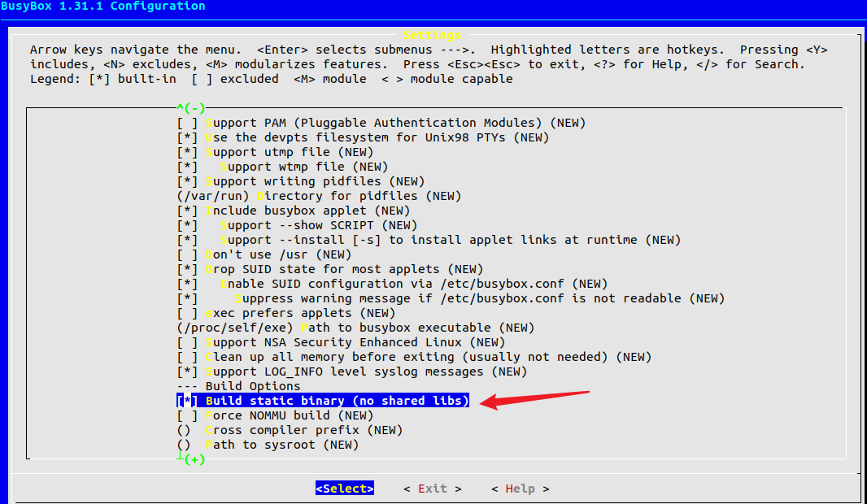Edit the Path to sysroot field
The height and width of the screenshot is (504, 867).
tap(268, 445)
